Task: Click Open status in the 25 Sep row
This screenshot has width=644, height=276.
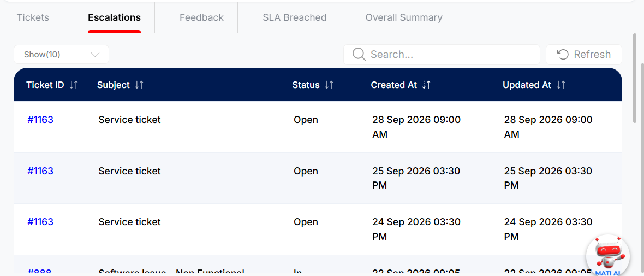Action: pyautogui.click(x=306, y=171)
